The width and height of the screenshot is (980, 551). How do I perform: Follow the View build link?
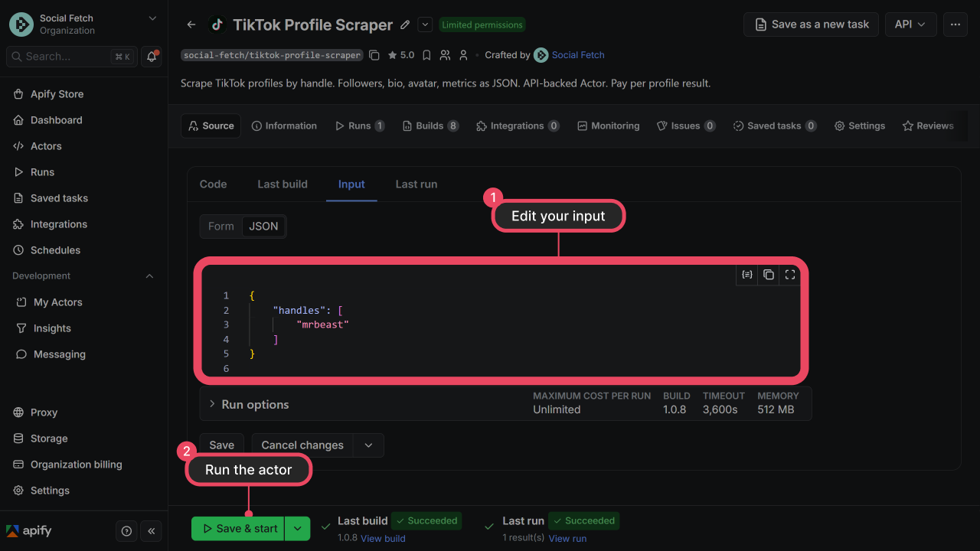tap(383, 539)
